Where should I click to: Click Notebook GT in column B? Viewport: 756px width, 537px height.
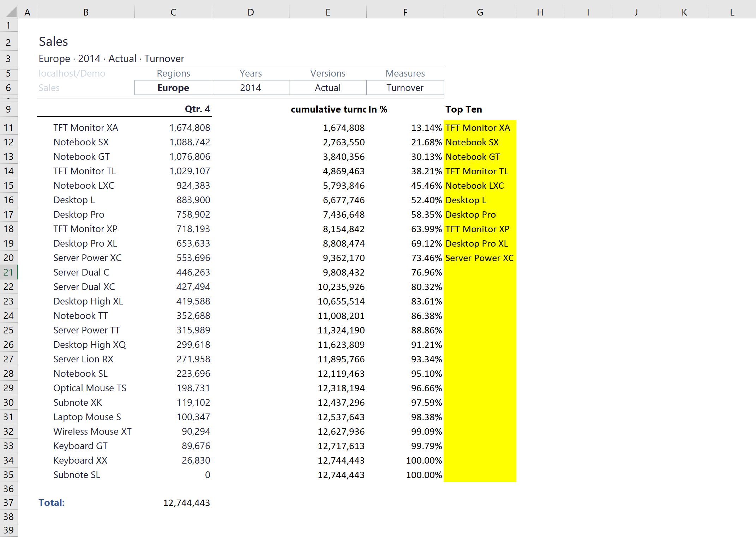(x=82, y=157)
